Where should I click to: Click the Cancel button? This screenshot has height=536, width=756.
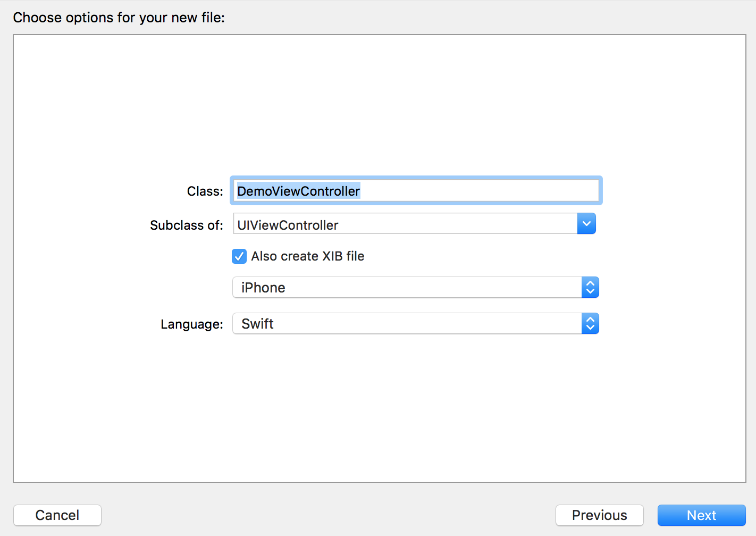point(57,515)
